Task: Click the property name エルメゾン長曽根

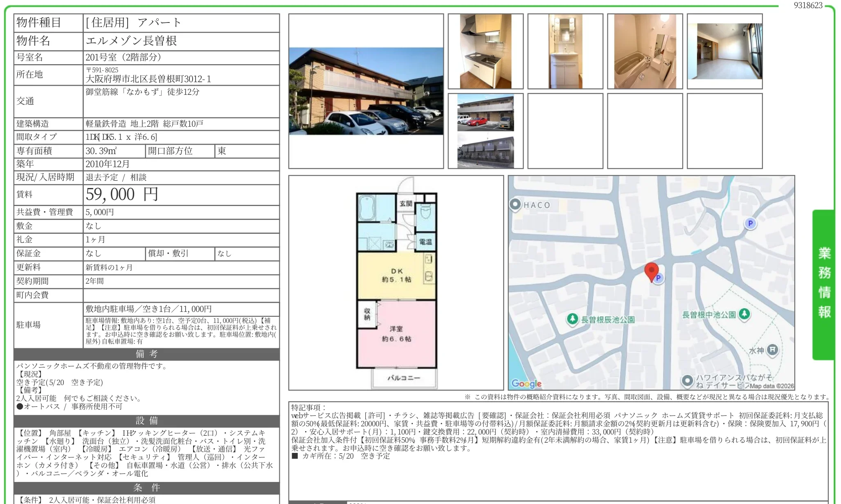Action: 131,41
